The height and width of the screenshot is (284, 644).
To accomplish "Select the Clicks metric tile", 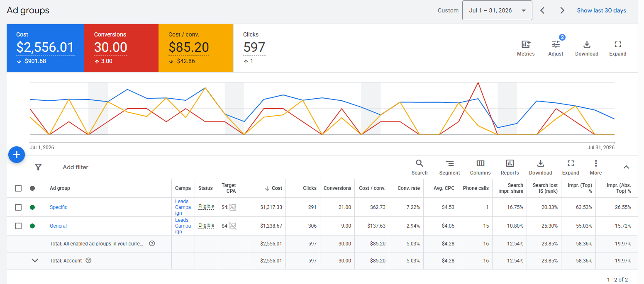I will [271, 48].
